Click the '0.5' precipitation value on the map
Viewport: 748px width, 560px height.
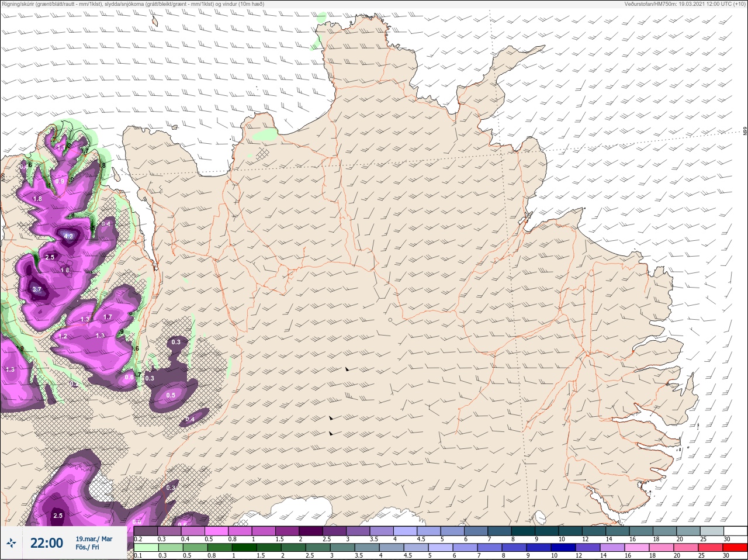click(171, 396)
